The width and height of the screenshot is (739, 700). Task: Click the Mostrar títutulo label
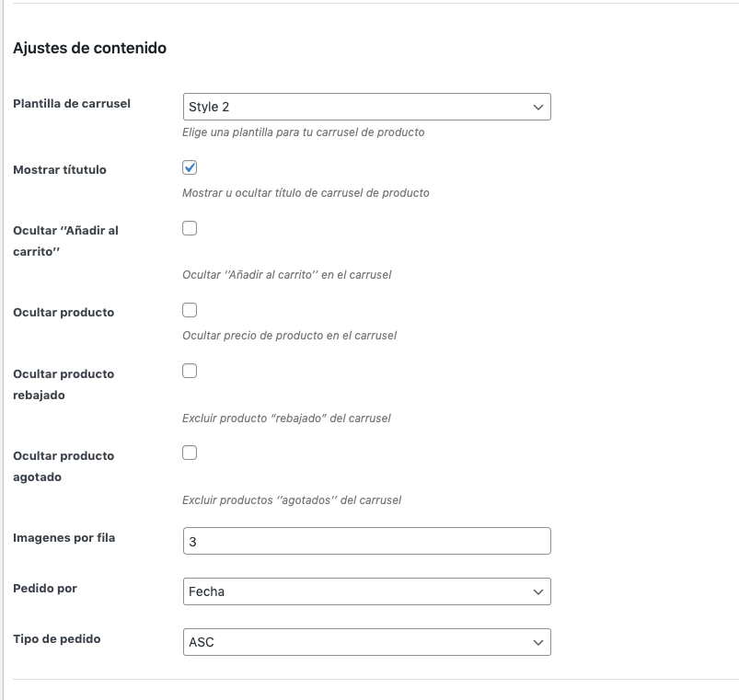pos(60,169)
